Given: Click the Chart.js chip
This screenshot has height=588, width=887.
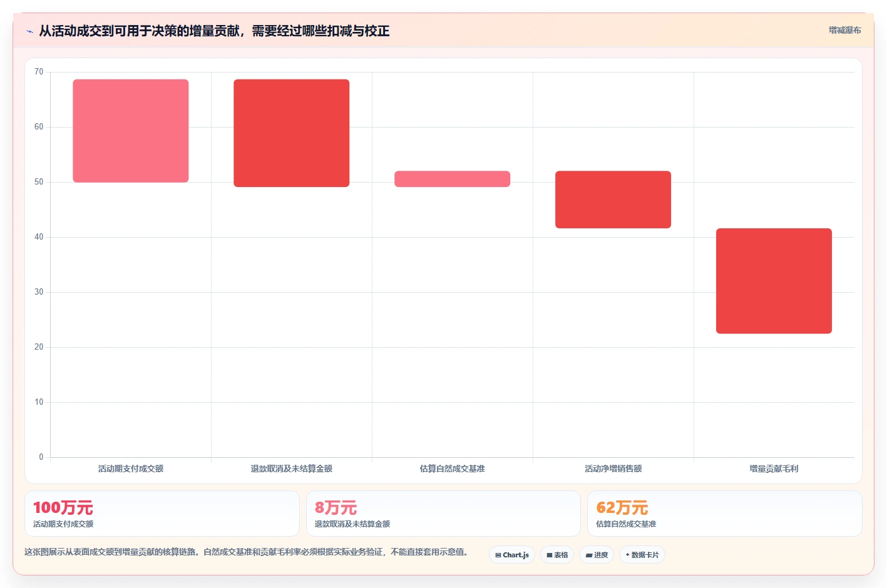Looking at the screenshot, I should (x=512, y=555).
